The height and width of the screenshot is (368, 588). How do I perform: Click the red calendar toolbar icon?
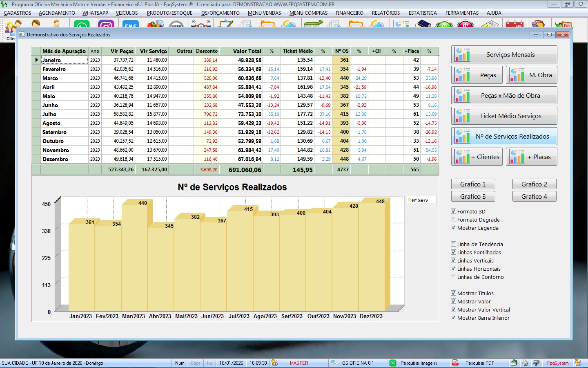[514, 25]
